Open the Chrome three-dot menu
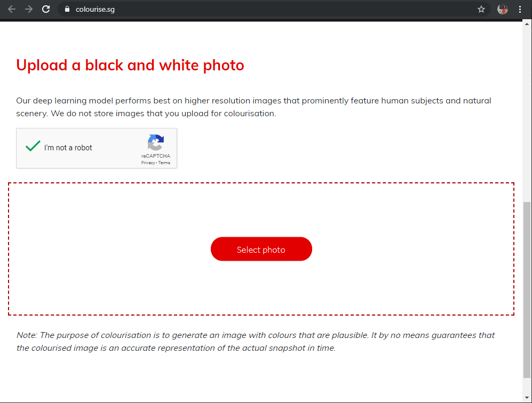Image resolution: width=532 pixels, height=403 pixels. [x=520, y=9]
